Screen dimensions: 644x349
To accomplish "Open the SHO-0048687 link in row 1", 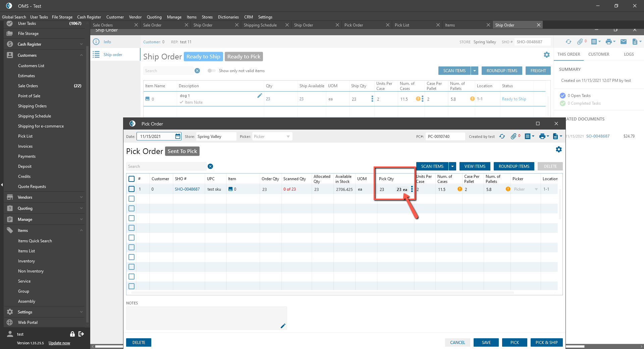I will click(187, 189).
